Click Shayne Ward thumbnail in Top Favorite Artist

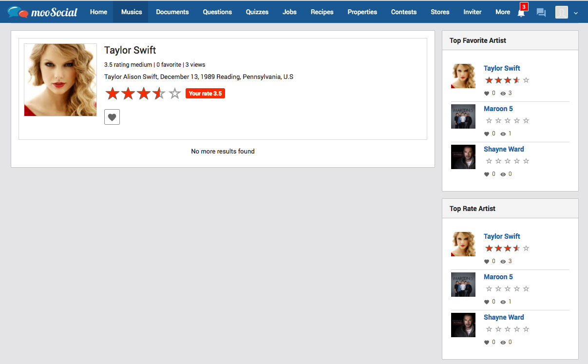(x=463, y=157)
